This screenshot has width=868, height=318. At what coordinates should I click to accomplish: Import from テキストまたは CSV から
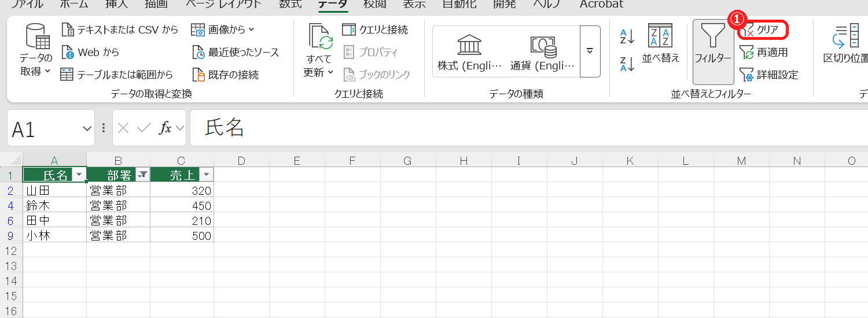point(119,29)
